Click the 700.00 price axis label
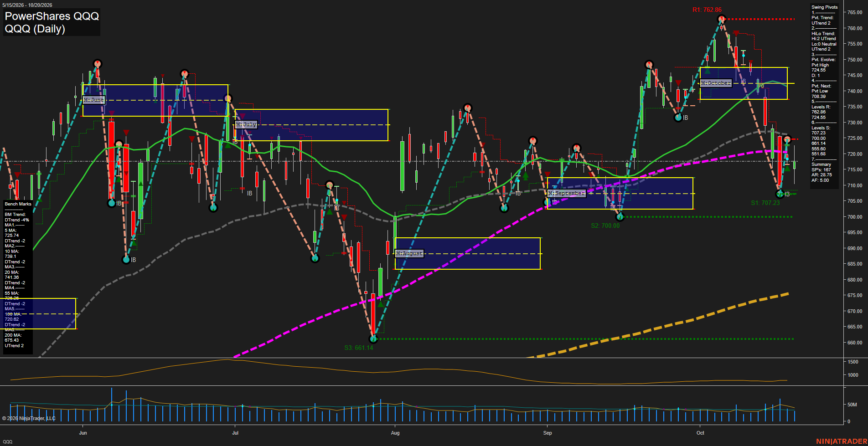The height and width of the screenshot is (446, 868). click(x=855, y=217)
